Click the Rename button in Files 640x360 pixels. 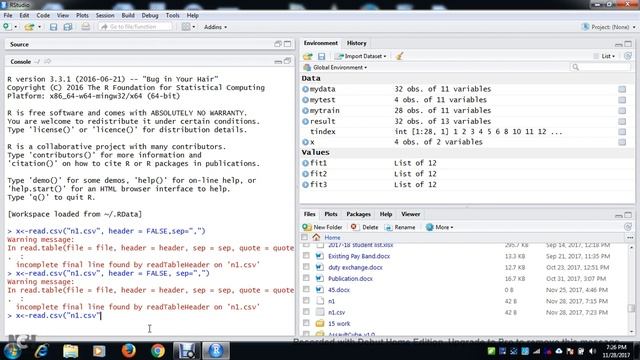(x=400, y=227)
